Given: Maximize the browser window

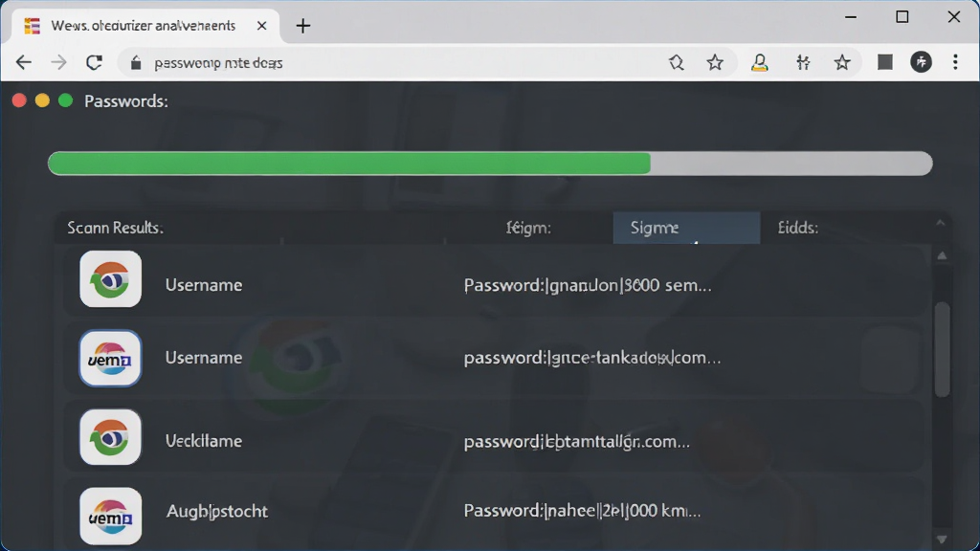Looking at the screenshot, I should coord(902,17).
